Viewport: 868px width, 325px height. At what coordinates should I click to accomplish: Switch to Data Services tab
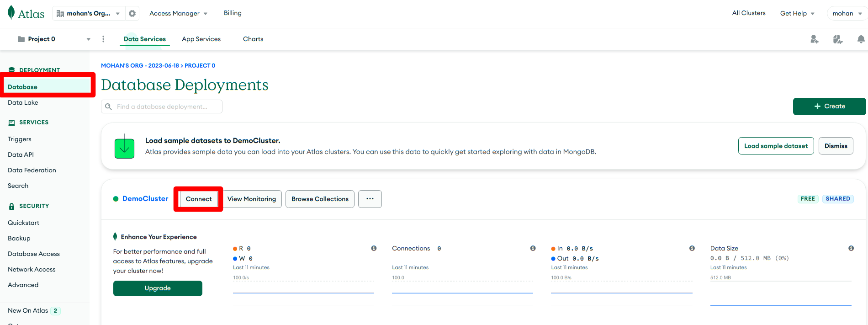click(x=145, y=39)
